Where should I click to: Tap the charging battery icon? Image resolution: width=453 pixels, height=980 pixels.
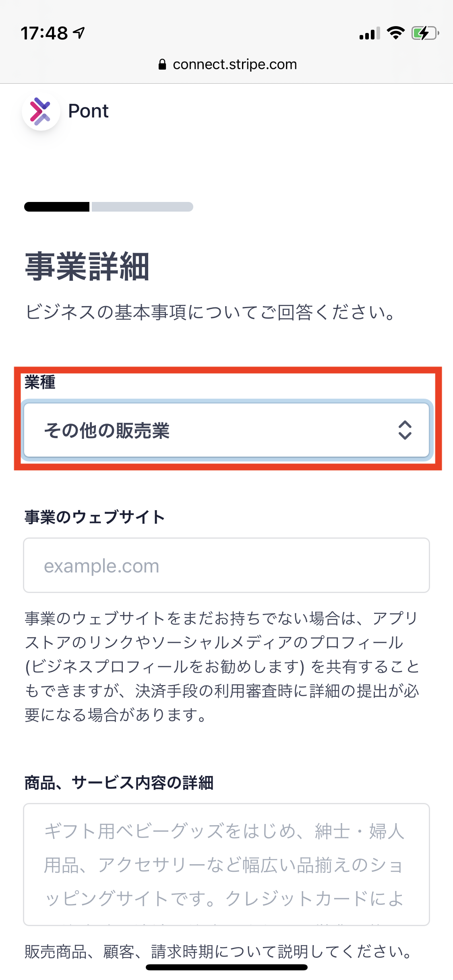[x=425, y=33]
